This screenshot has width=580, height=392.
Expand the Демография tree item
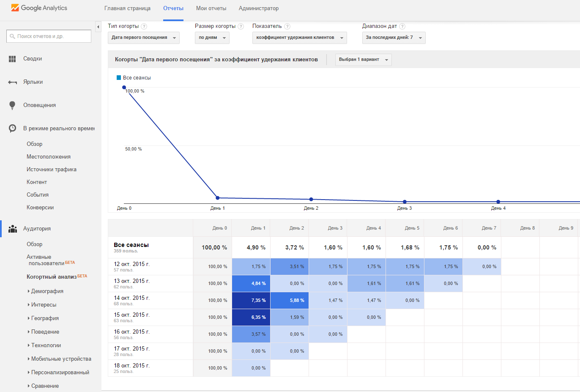46,291
